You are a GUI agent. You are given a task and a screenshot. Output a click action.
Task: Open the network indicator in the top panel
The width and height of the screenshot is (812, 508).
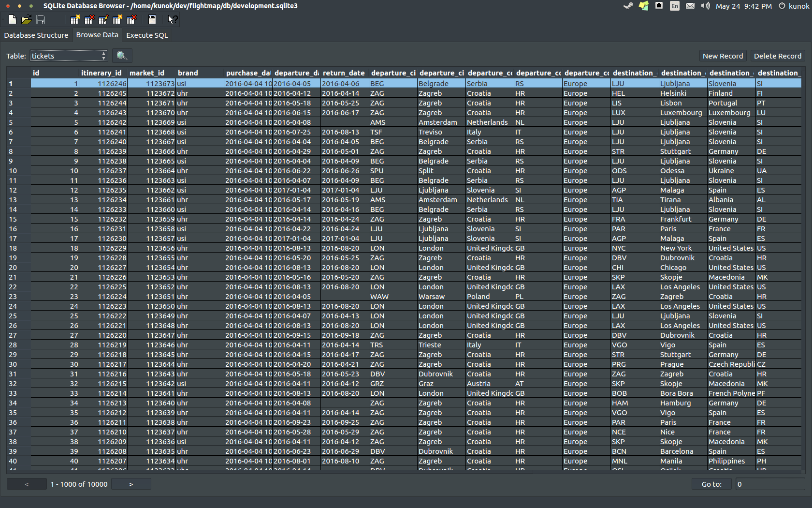[x=659, y=6]
